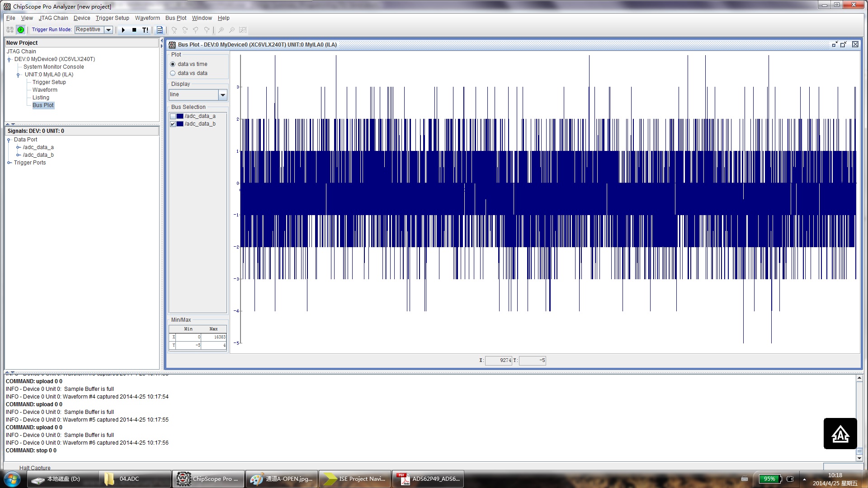Screen dimensions: 868x488
Task: Click the console scrollbar down arrow
Action: pyautogui.click(x=859, y=458)
